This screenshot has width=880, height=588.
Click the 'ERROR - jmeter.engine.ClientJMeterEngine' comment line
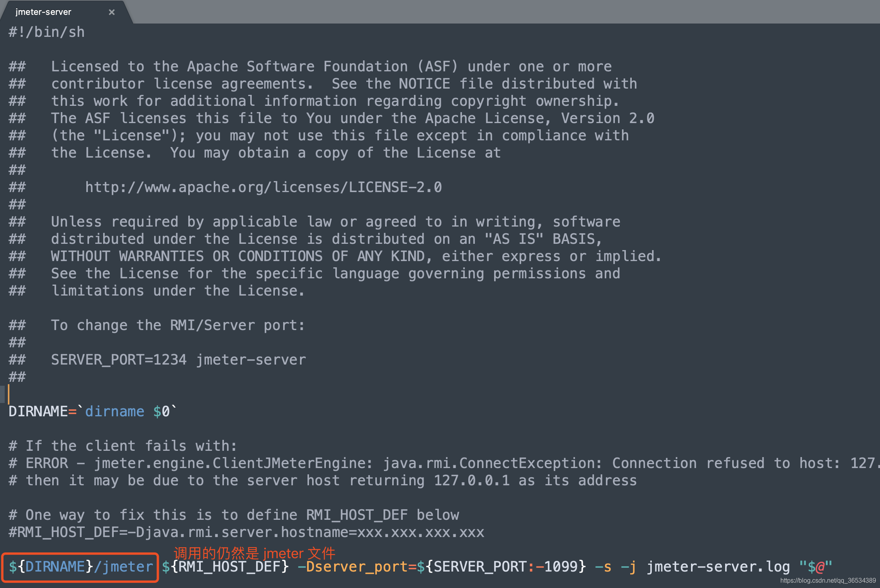tap(444, 463)
